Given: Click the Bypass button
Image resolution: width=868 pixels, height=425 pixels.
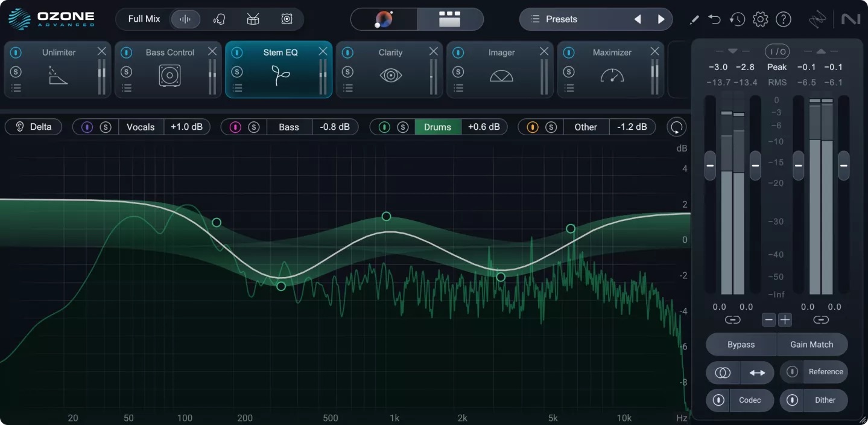Looking at the screenshot, I should pos(741,345).
